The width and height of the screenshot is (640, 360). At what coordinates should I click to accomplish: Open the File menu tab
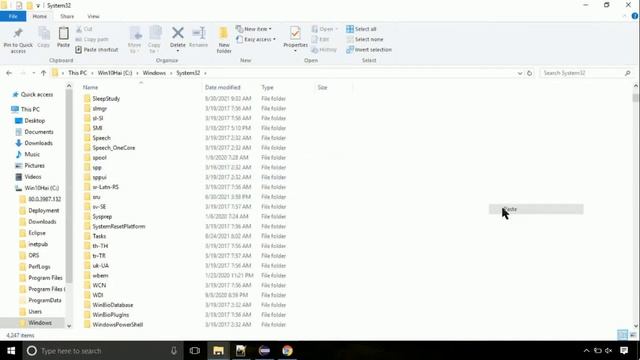(x=13, y=16)
